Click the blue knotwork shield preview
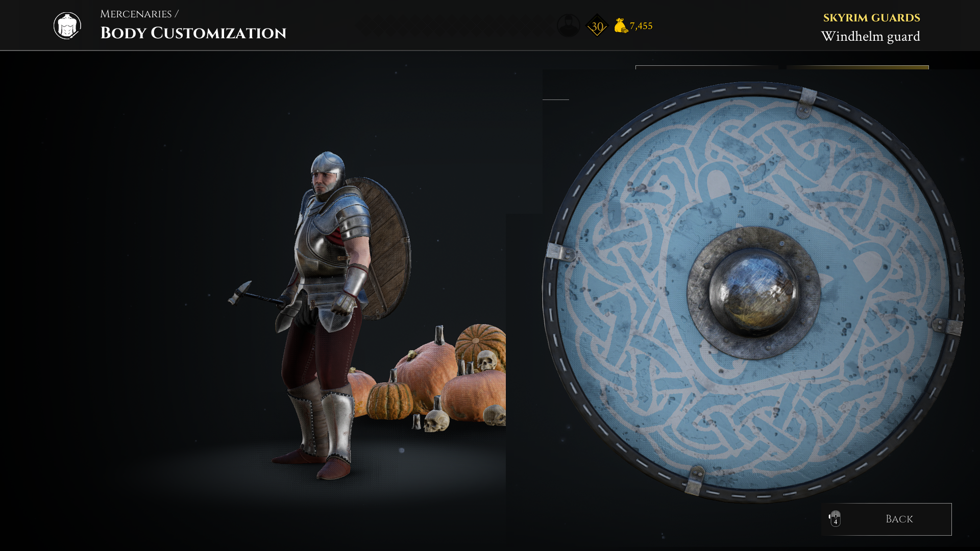980x551 pixels. (x=753, y=292)
